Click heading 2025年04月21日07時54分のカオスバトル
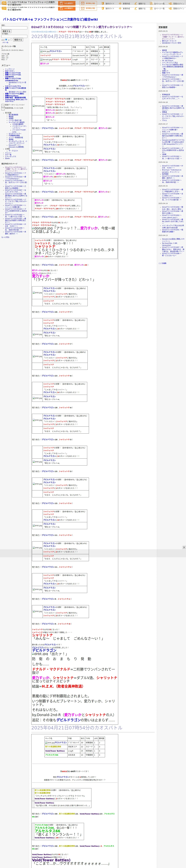 click(77, 728)
